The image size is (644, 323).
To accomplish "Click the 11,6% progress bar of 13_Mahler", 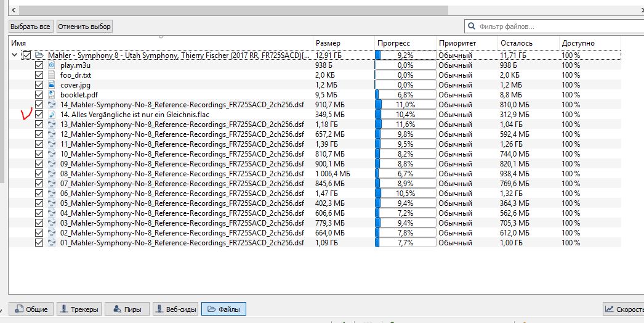I will point(405,125).
